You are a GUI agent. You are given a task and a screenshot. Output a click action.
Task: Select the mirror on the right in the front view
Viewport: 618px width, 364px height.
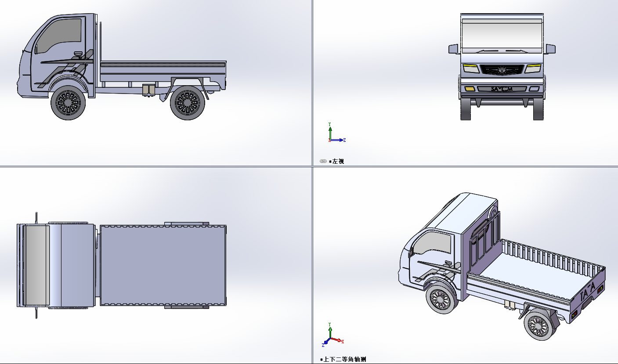pos(550,49)
